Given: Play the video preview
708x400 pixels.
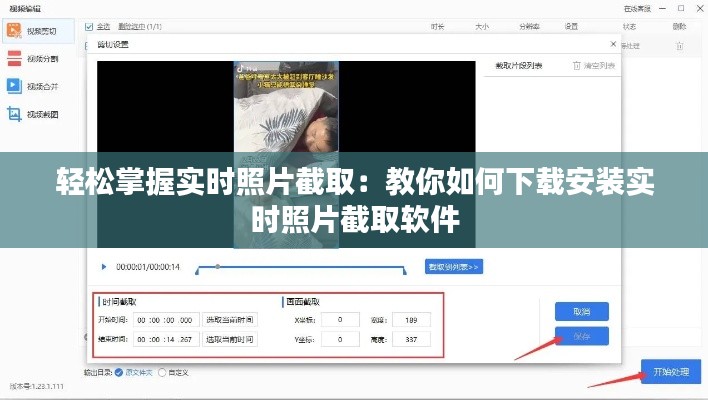Looking at the screenshot, I should 104,267.
